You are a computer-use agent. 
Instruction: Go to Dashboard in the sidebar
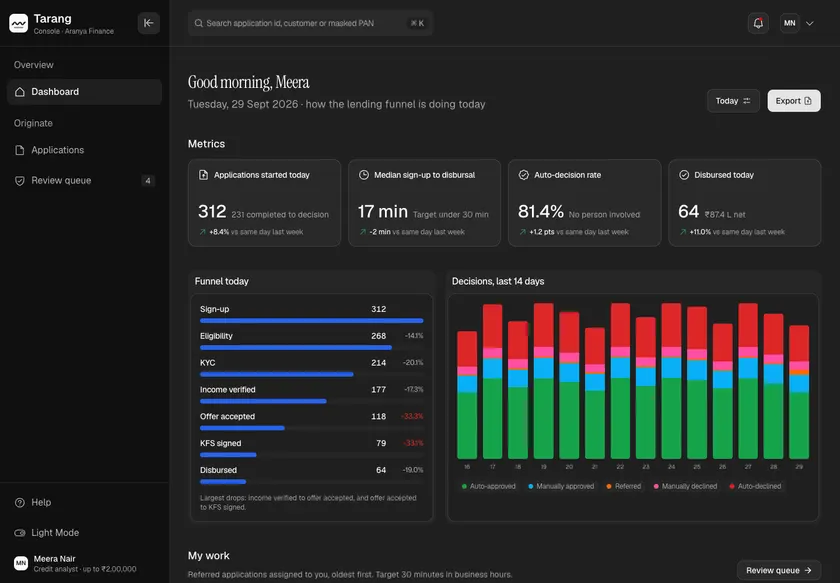(85, 92)
